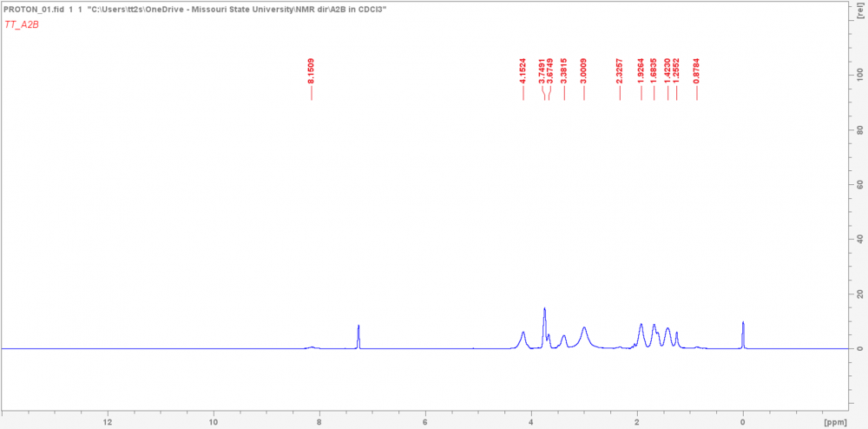Click the 0.8784 peak label
Screen dimensions: 868x429
(x=696, y=69)
